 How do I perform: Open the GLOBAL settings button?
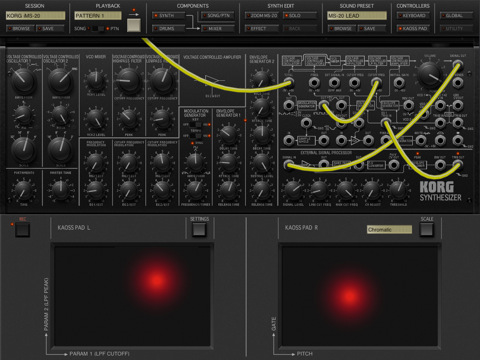pos(456,16)
